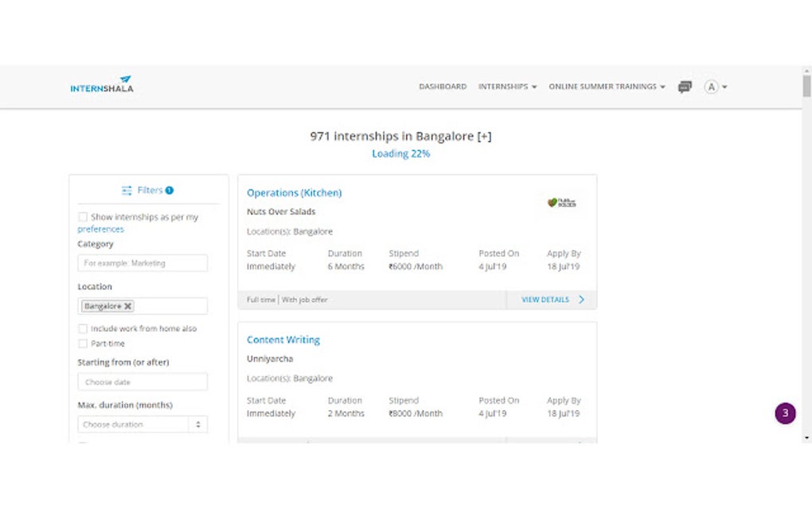812x508 pixels.
Task: Click the Filters sliders icon
Action: (127, 191)
